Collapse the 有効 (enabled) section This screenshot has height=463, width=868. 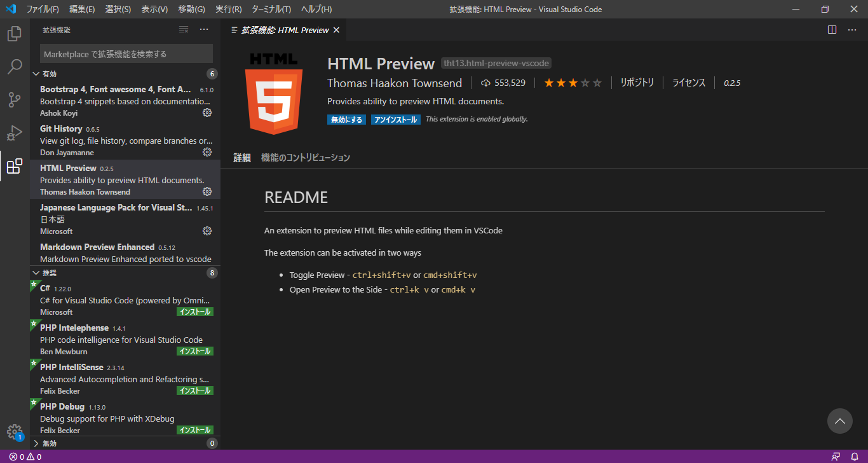coord(124,73)
